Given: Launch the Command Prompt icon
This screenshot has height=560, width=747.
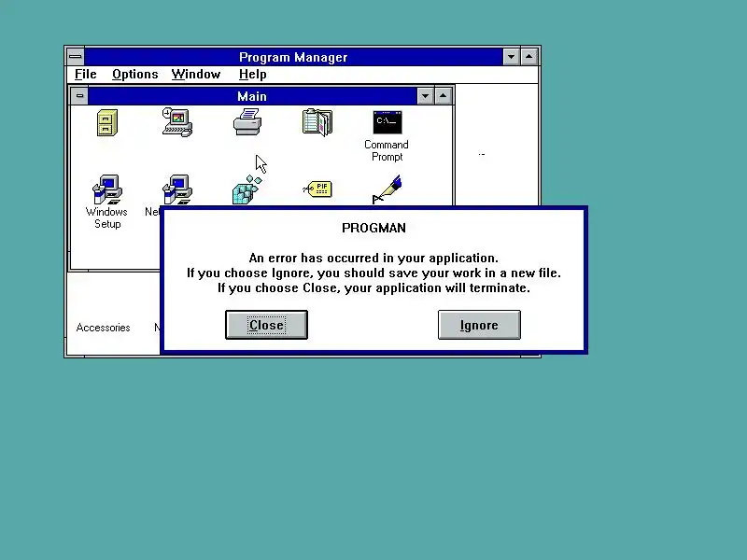Looking at the screenshot, I should (x=387, y=122).
